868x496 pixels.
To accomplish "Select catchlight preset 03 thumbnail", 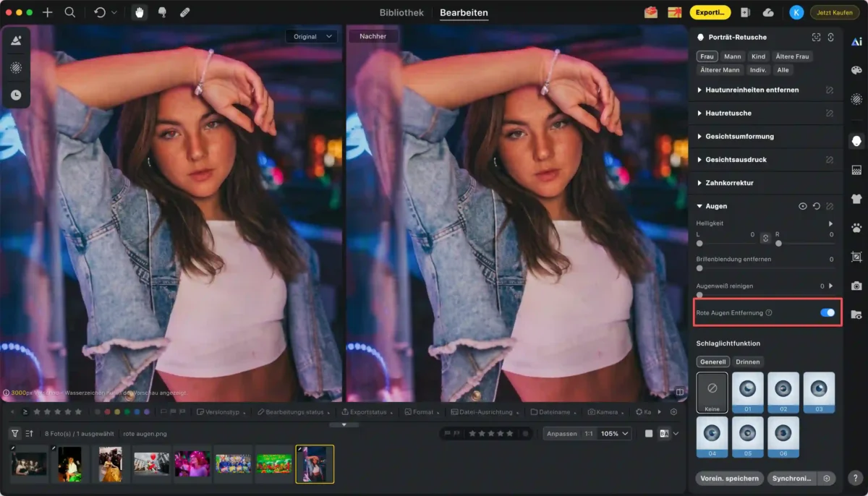I will point(819,393).
